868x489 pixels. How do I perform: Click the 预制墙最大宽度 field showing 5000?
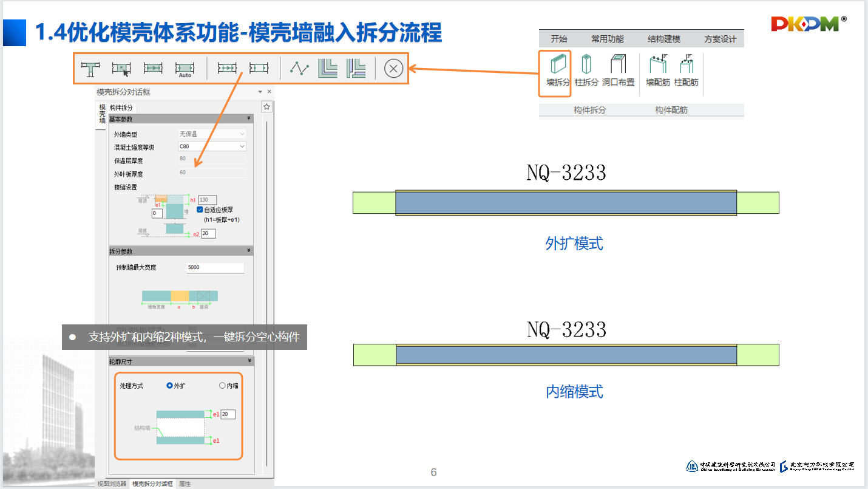(215, 268)
